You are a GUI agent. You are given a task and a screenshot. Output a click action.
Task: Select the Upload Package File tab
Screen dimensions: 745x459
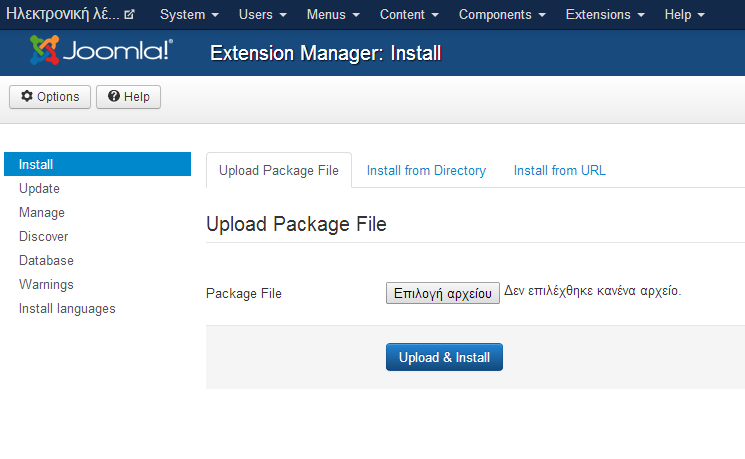click(x=279, y=171)
